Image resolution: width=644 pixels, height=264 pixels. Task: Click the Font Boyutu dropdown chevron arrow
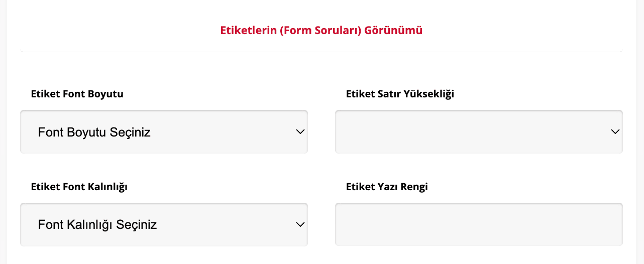[300, 132]
